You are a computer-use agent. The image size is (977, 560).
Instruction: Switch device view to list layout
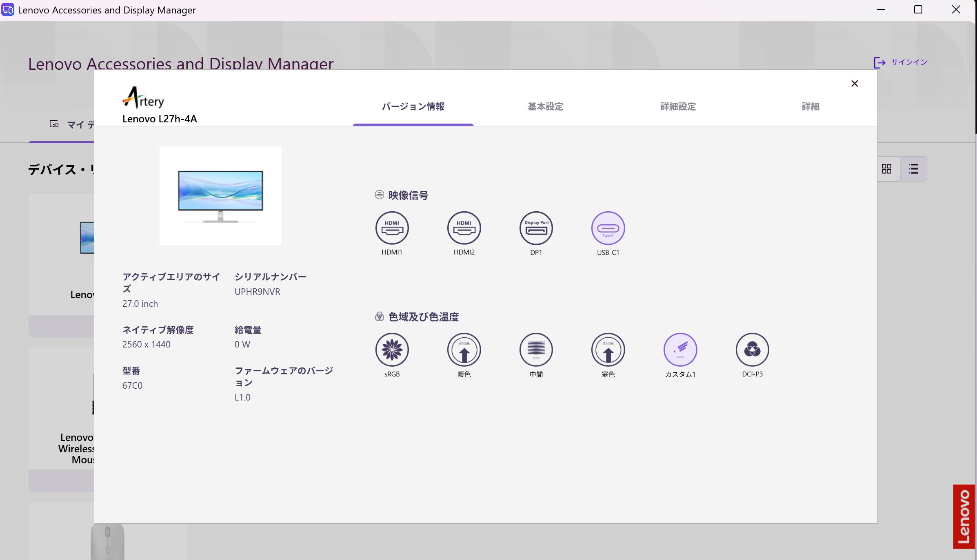click(913, 168)
